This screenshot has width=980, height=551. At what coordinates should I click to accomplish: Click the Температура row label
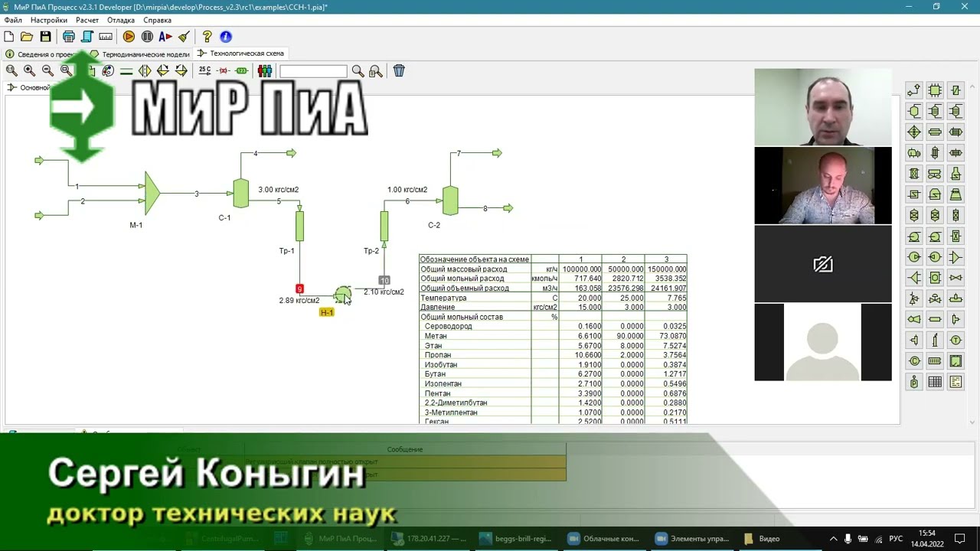443,298
